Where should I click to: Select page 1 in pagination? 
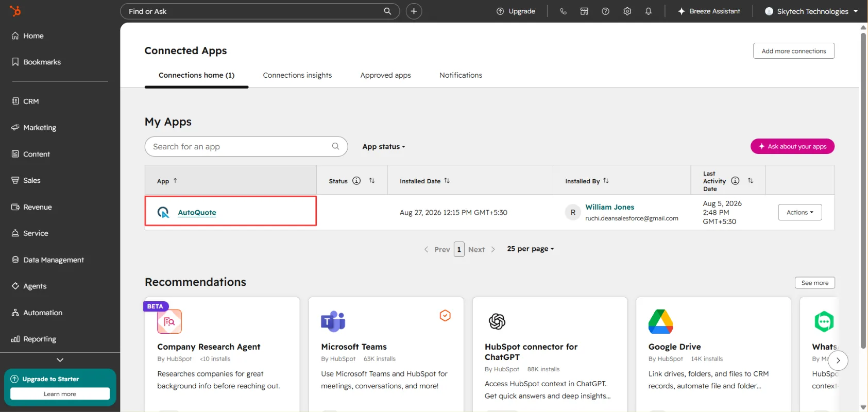(459, 249)
